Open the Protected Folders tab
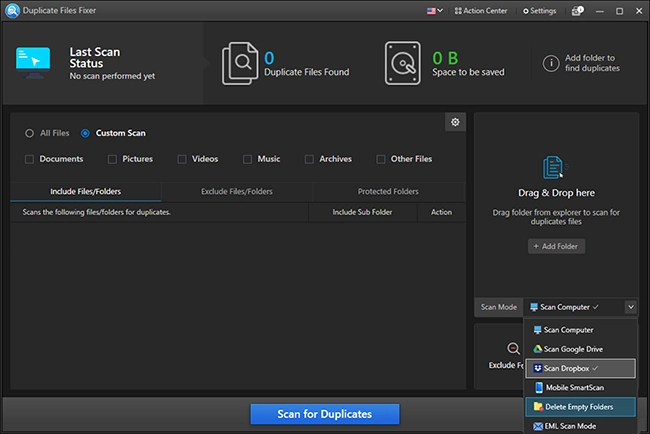This screenshot has width=650, height=434. pyautogui.click(x=388, y=192)
